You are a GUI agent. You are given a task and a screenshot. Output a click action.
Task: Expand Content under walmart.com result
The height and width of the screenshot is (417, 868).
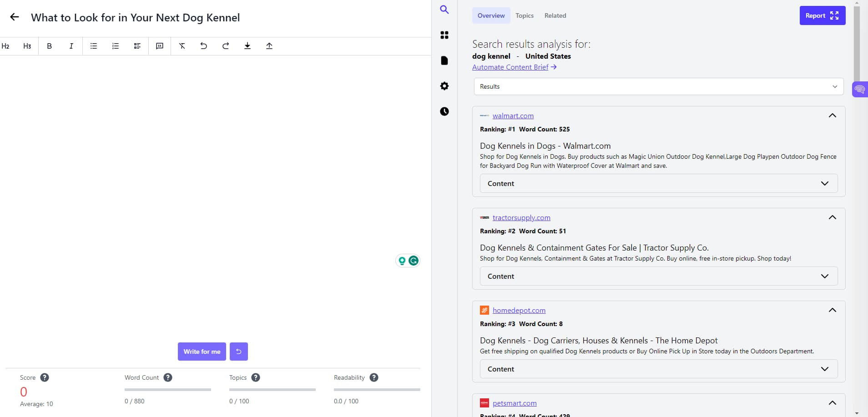click(658, 183)
